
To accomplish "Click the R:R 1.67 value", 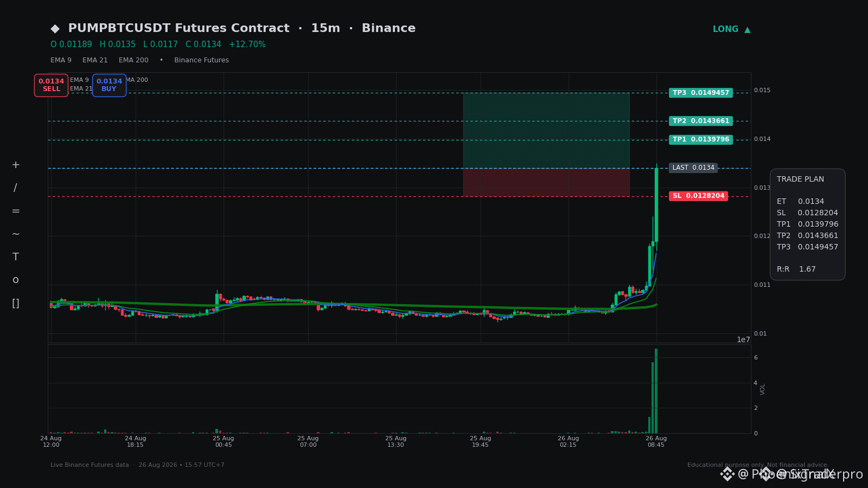I will [x=796, y=269].
